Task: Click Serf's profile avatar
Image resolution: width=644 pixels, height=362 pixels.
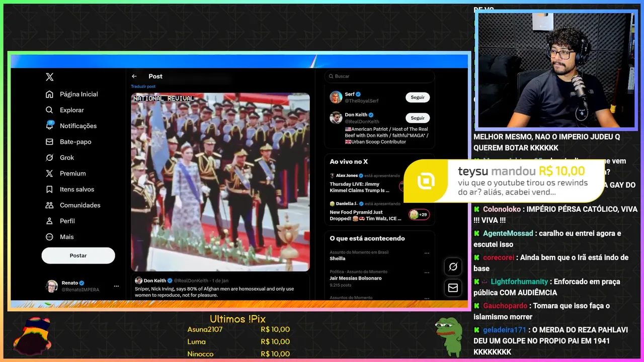Action: click(x=336, y=97)
